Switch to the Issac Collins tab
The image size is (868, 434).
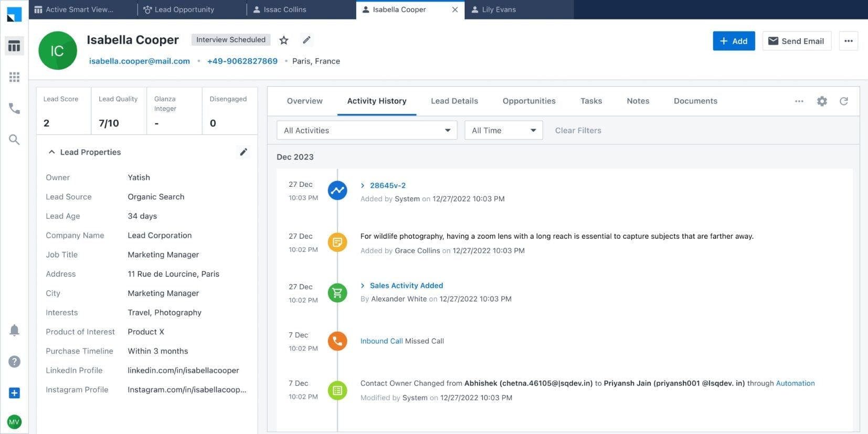click(x=301, y=9)
